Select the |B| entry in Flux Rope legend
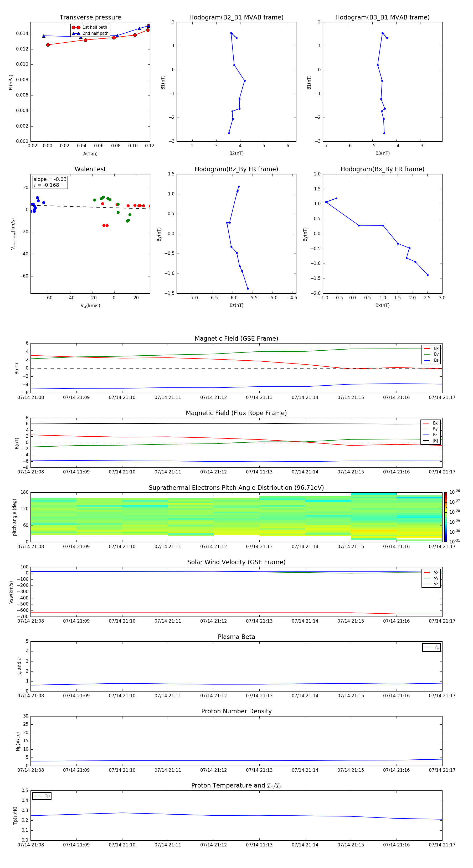 [431, 441]
